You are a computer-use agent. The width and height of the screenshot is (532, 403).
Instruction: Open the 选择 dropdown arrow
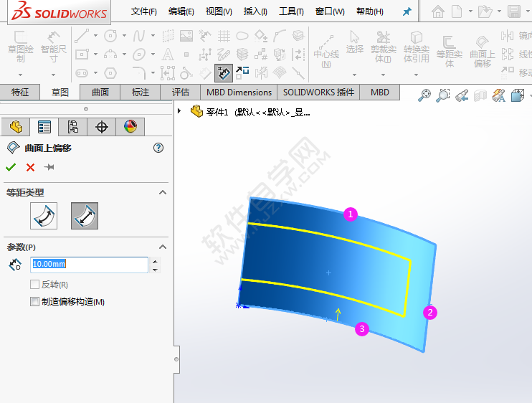[354, 75]
